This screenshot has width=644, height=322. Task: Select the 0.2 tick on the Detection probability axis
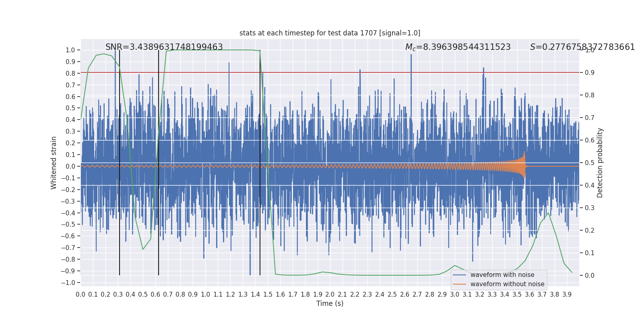(x=590, y=231)
